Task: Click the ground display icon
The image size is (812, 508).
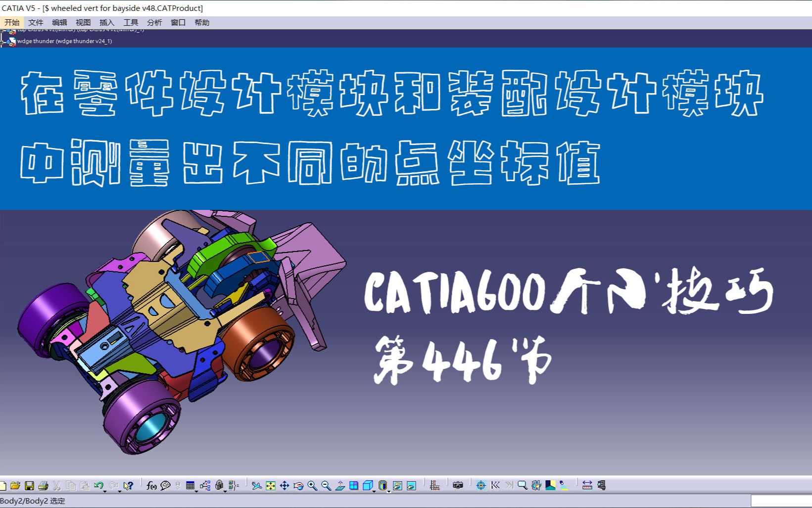Action: click(x=550, y=486)
